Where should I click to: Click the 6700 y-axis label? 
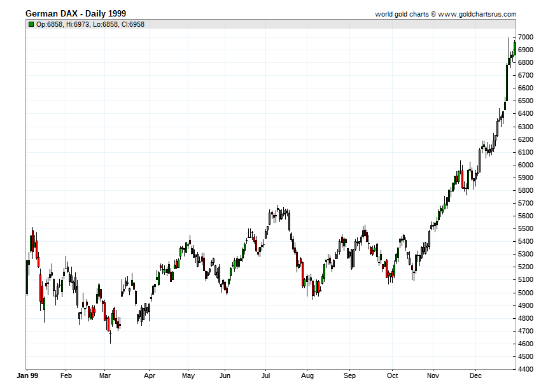(x=526, y=76)
